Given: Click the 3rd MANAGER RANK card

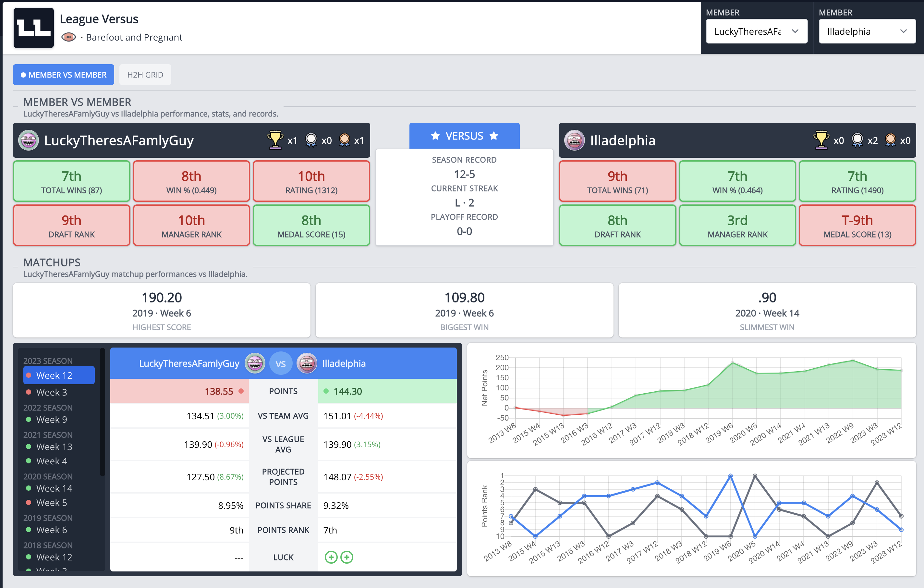Looking at the screenshot, I should coord(737,225).
